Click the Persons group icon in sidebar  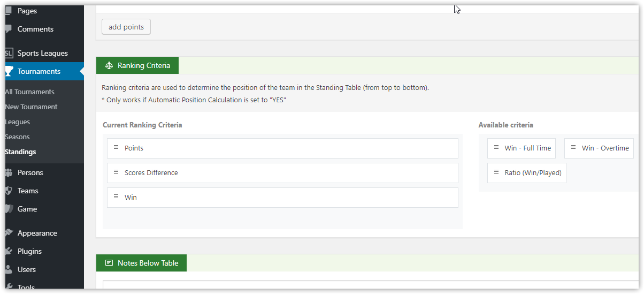(9, 172)
